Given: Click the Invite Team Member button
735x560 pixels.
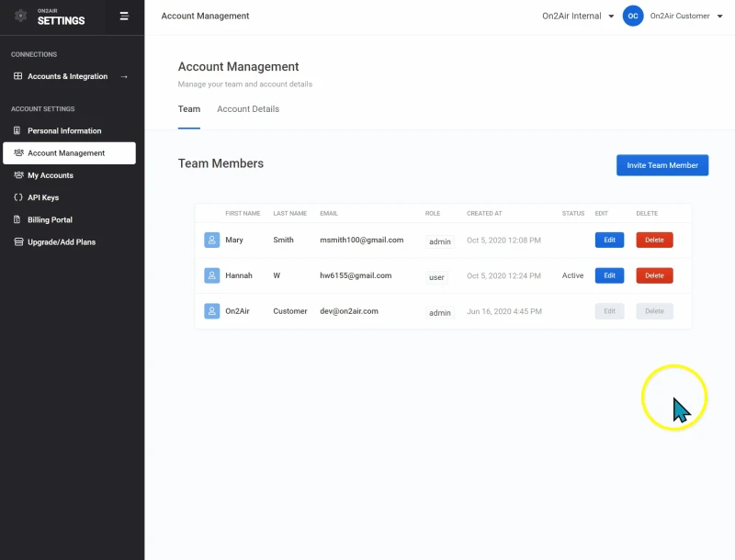Looking at the screenshot, I should click(x=661, y=165).
